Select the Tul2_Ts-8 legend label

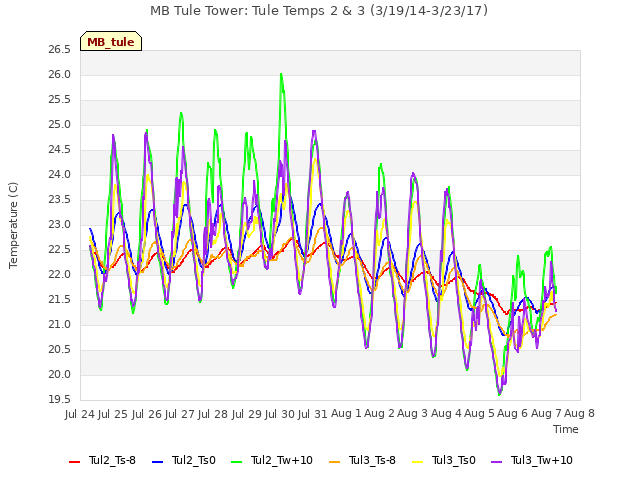tap(112, 460)
